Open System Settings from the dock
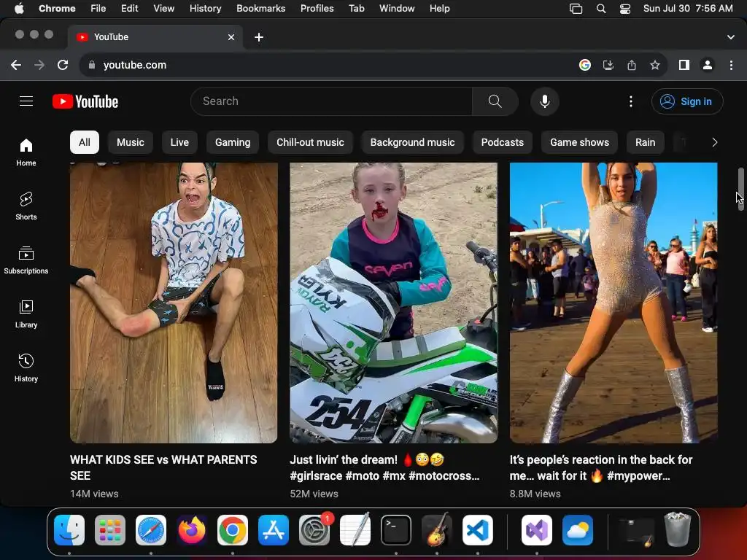 pos(314,530)
